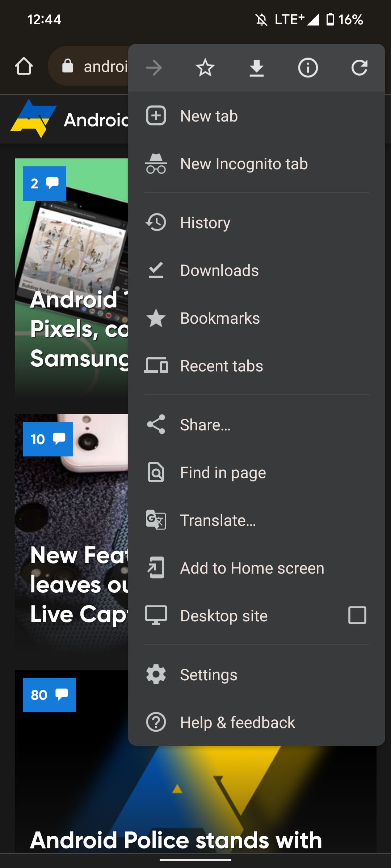Open the Downloads list

pyautogui.click(x=257, y=271)
